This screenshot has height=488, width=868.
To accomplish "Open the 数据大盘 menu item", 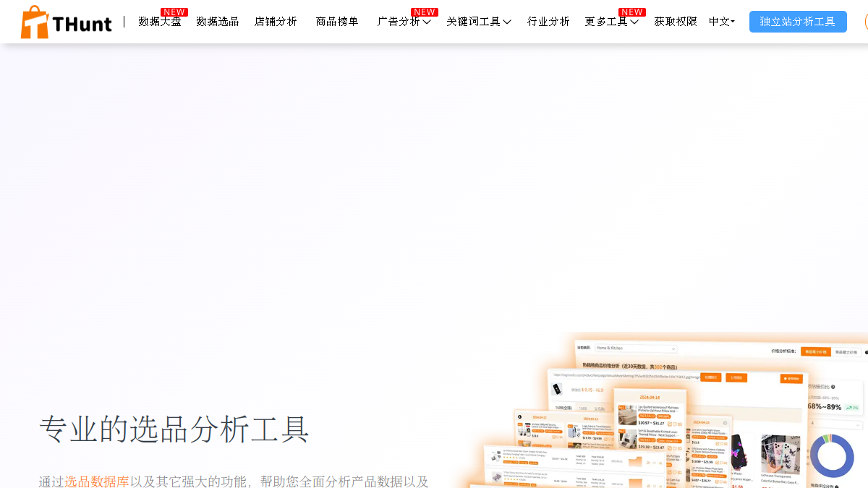I will (x=160, y=22).
